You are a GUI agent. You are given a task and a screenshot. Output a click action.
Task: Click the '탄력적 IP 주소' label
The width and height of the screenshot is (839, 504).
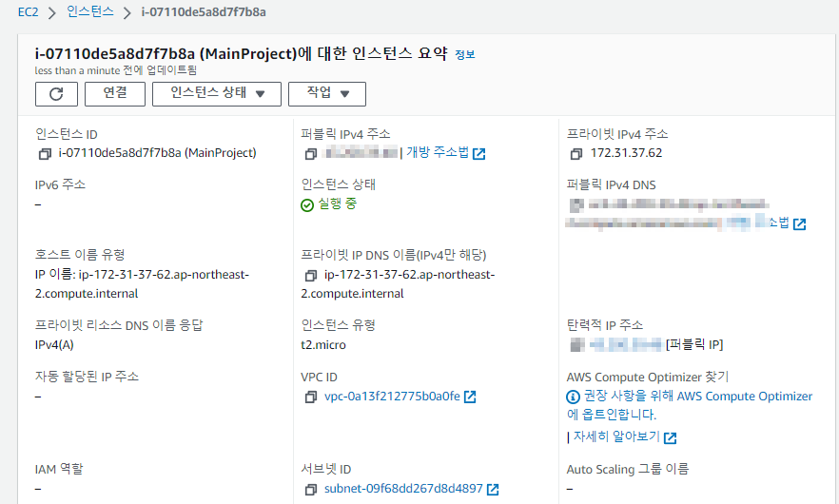coord(605,325)
